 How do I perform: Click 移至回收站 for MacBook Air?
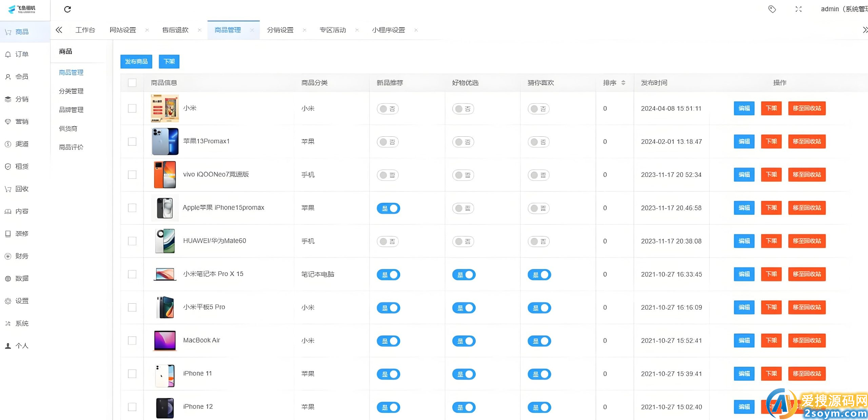(x=807, y=340)
